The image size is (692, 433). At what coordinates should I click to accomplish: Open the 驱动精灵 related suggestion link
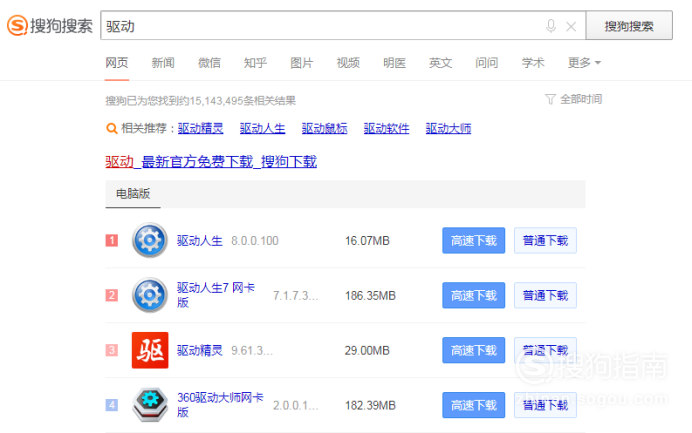tap(200, 128)
